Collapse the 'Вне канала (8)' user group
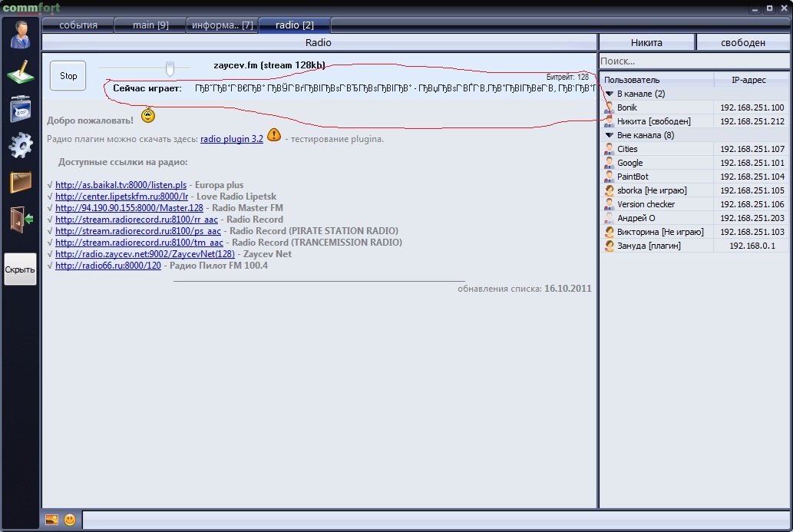The image size is (793, 532). pos(610,135)
